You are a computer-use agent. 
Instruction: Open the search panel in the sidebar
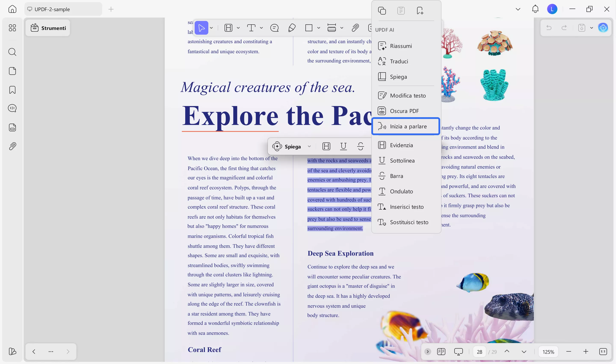point(12,52)
